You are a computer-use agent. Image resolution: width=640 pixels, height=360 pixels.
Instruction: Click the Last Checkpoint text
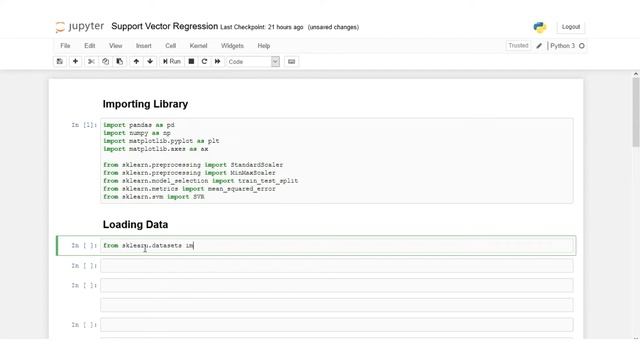coord(262,27)
